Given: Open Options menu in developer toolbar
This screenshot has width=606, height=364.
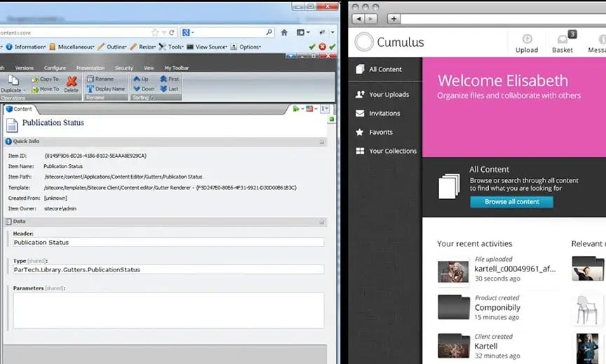Looking at the screenshot, I should tap(245, 47).
